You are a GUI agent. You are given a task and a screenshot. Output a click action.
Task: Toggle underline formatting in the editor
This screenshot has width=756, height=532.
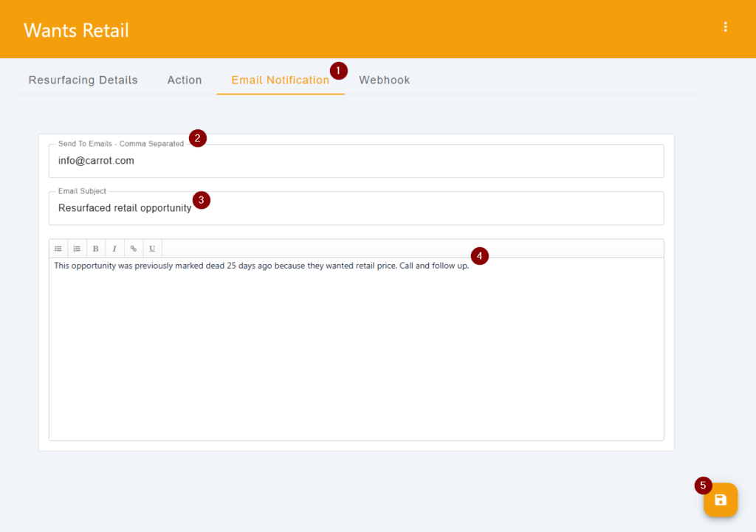152,249
